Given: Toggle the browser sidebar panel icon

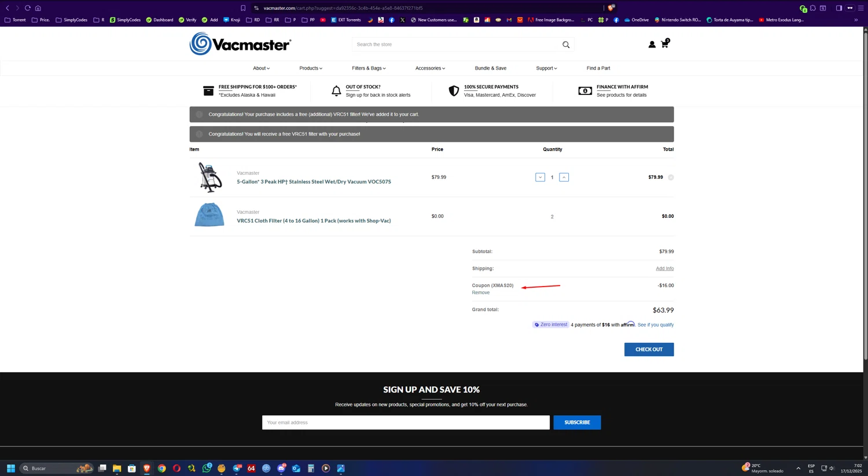Looking at the screenshot, I should coord(838,8).
